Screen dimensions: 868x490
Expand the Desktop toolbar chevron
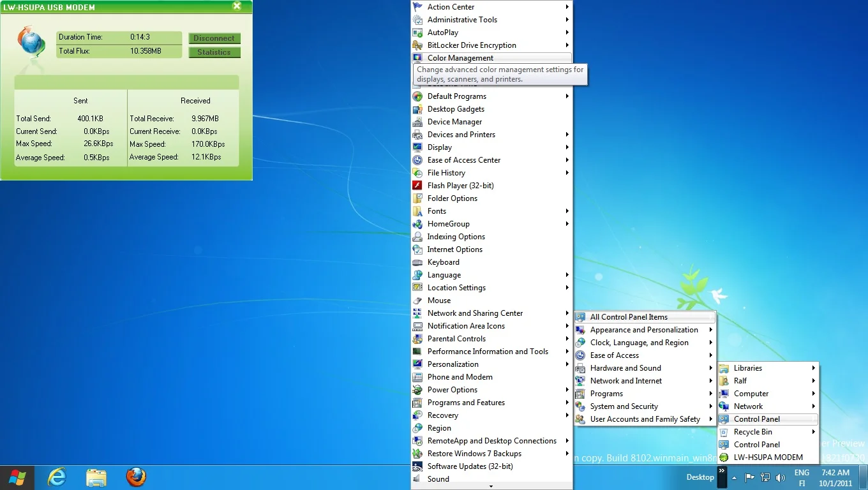pyautogui.click(x=722, y=471)
